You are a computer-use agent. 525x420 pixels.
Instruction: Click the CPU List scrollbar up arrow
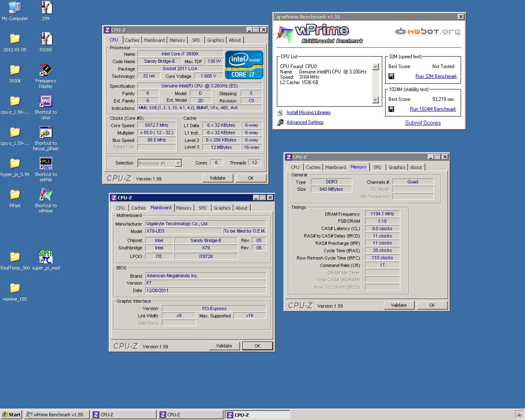coord(375,67)
